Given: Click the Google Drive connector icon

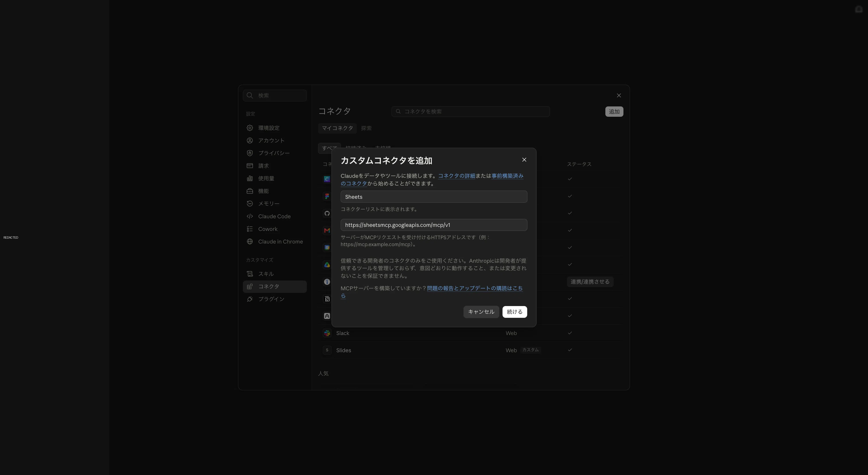Looking at the screenshot, I should (x=327, y=264).
